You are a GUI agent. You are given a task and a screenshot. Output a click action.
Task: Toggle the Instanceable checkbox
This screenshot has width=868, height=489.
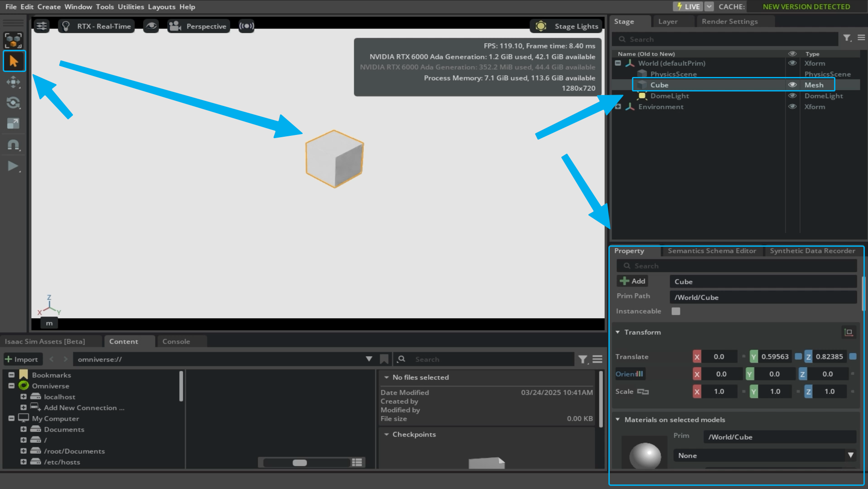(x=676, y=311)
